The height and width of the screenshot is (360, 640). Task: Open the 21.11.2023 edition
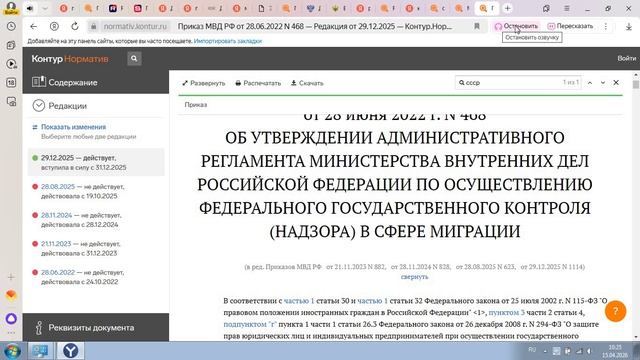tap(56, 244)
